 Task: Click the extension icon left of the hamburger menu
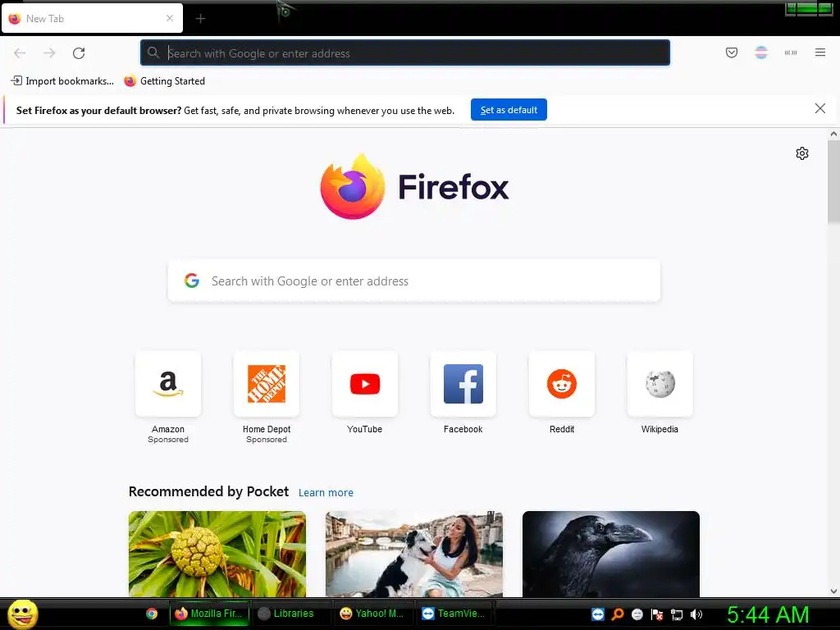tap(790, 52)
